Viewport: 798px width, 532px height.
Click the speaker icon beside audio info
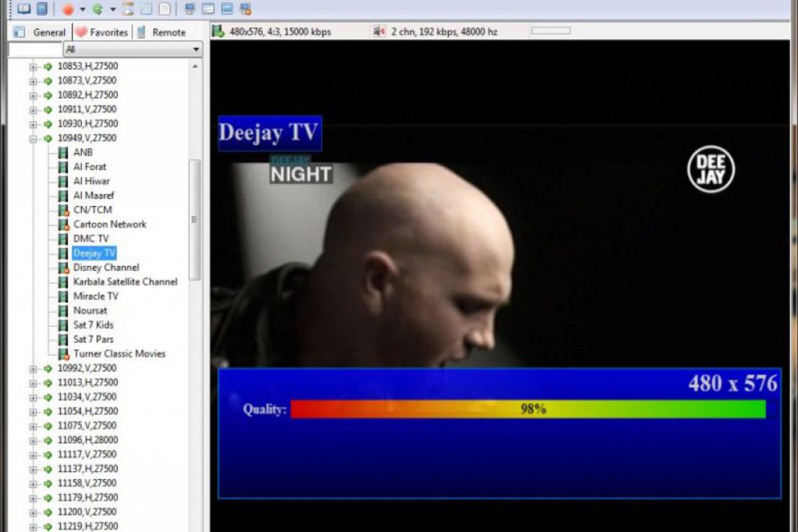point(379,31)
